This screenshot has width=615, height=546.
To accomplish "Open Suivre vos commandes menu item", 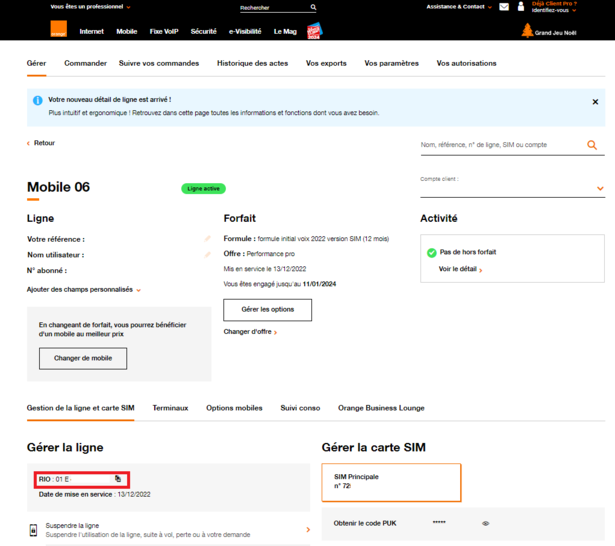I will click(x=159, y=63).
